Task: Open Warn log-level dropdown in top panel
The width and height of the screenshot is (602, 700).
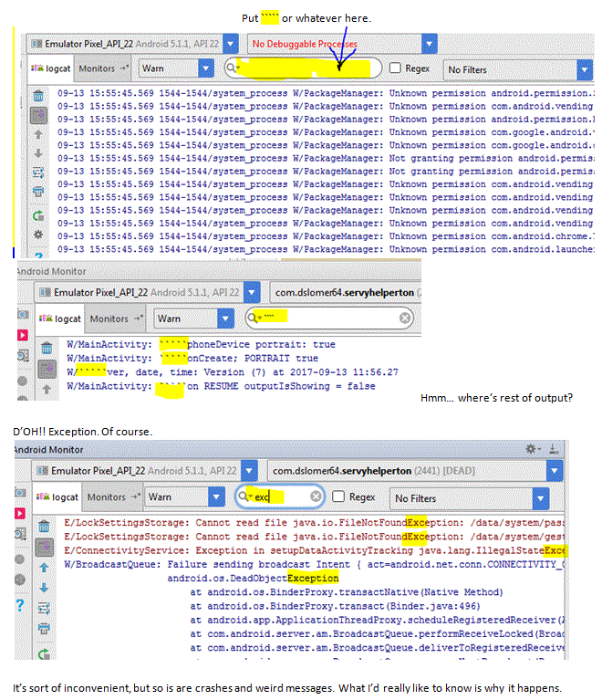Action: (176, 68)
